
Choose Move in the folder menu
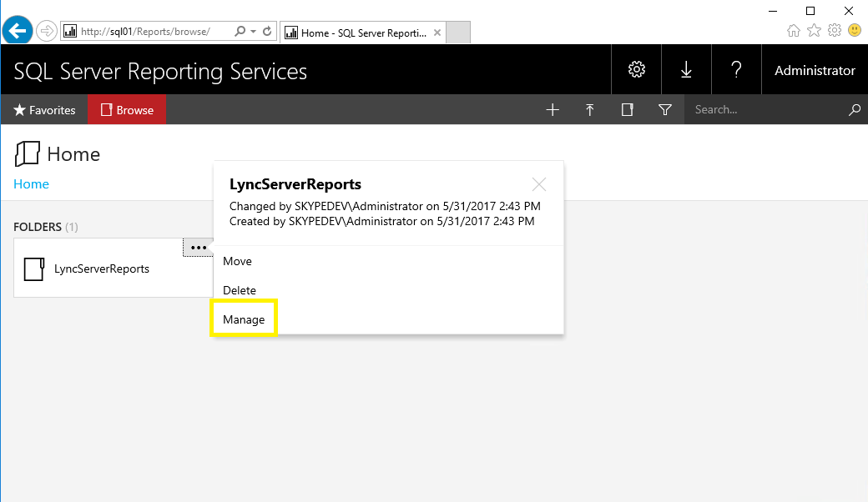pyautogui.click(x=238, y=261)
